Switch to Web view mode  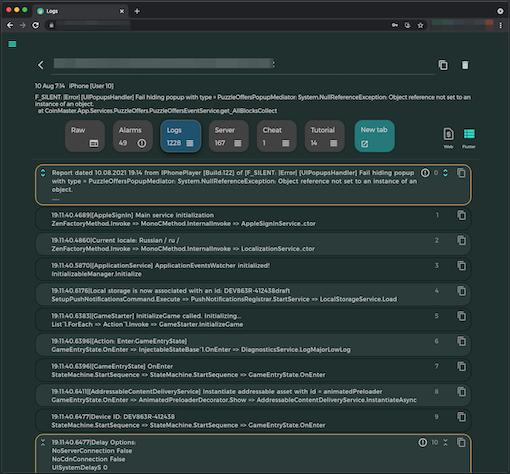tap(448, 138)
